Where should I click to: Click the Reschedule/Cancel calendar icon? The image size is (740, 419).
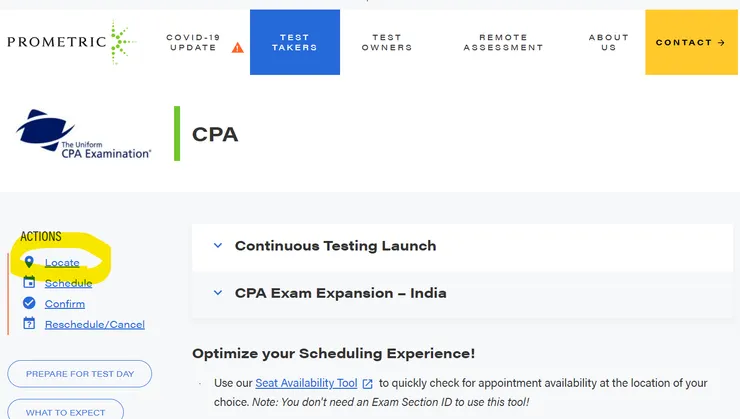point(29,324)
